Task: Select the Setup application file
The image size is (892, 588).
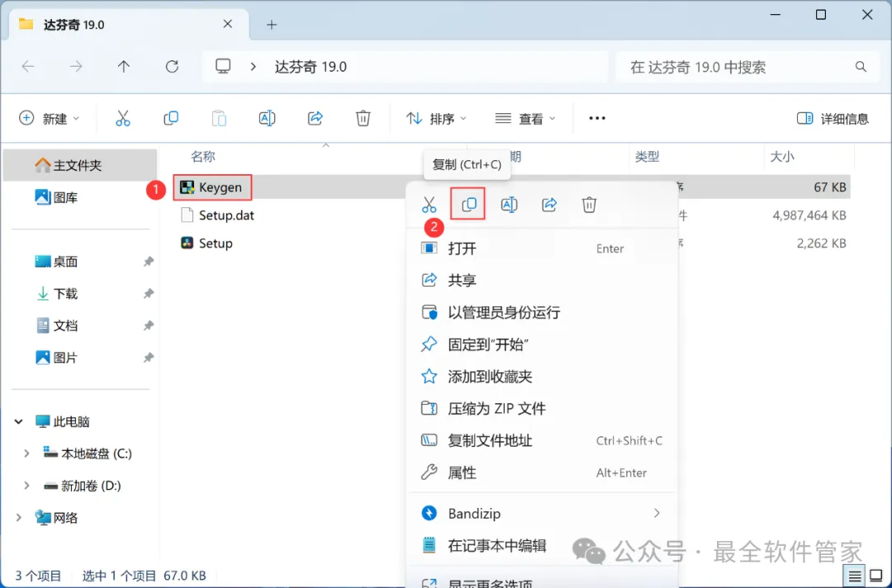Action: [207, 243]
